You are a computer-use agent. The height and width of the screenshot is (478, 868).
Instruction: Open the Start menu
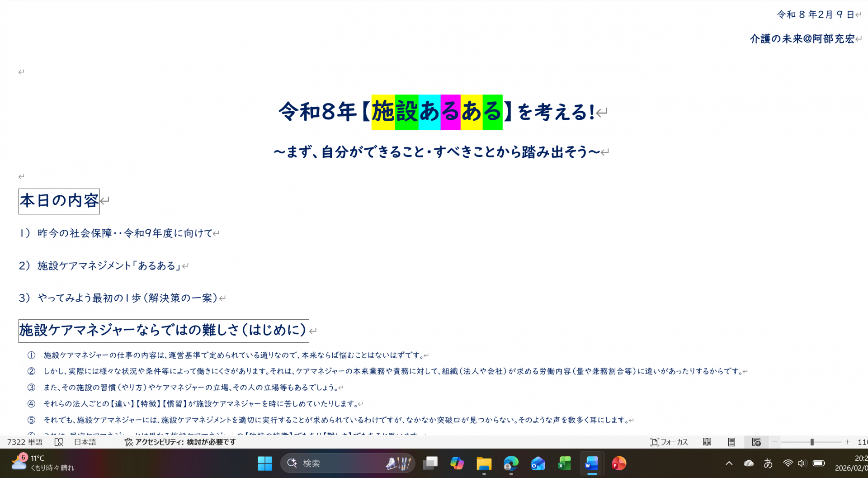pyautogui.click(x=264, y=463)
